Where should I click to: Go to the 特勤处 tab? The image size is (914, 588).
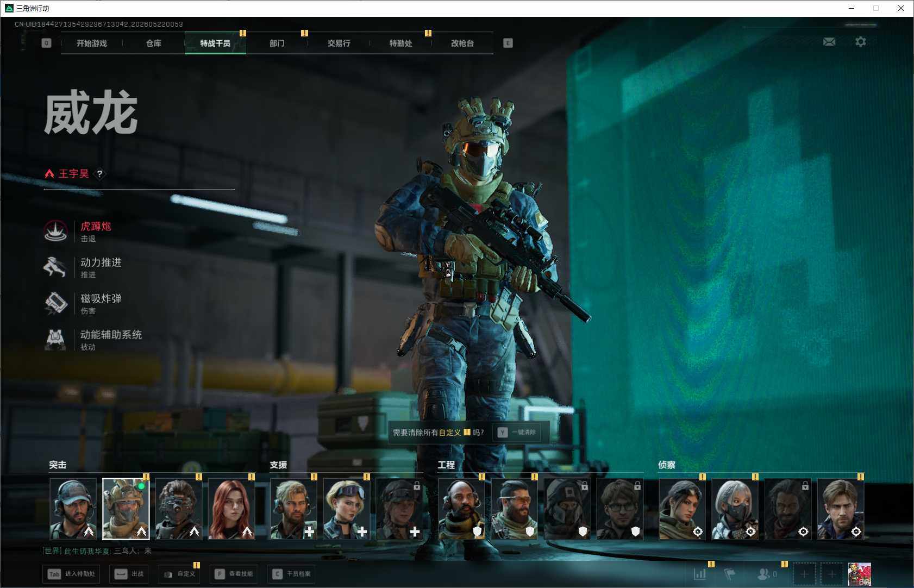[x=401, y=43]
